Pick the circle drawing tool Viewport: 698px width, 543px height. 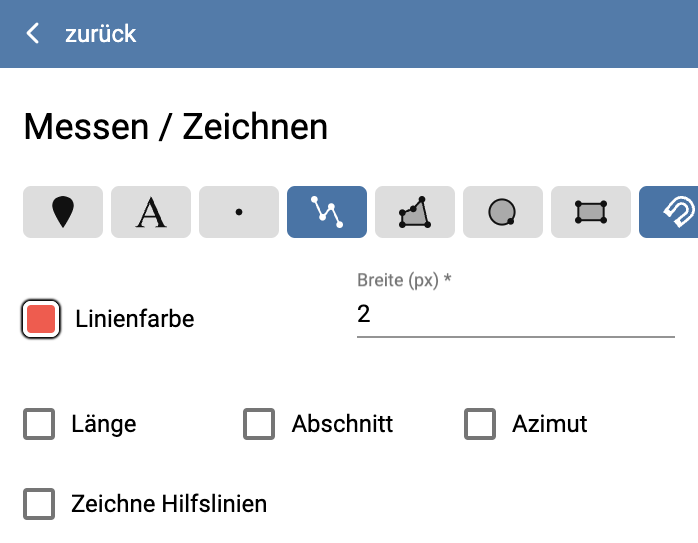click(502, 212)
